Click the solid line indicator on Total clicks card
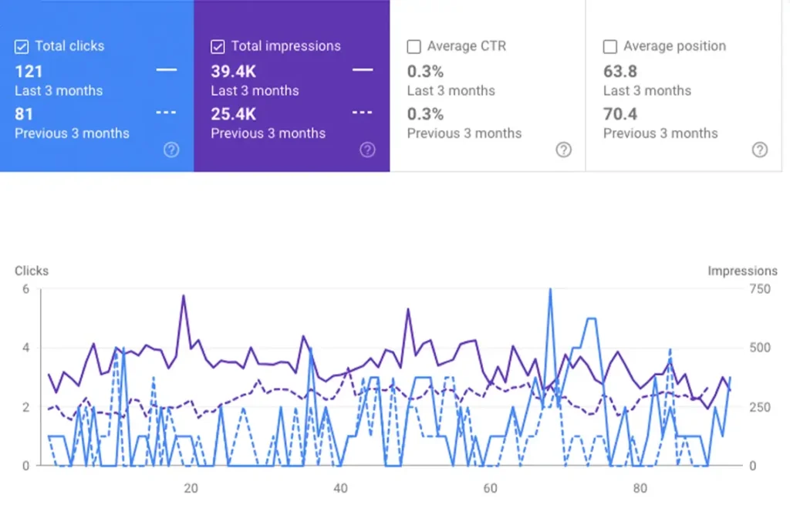This screenshot has width=790, height=532. [x=167, y=69]
